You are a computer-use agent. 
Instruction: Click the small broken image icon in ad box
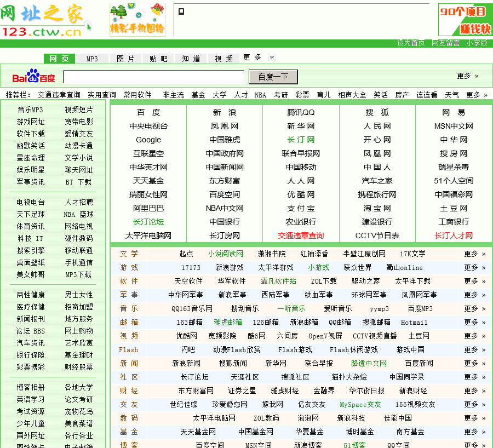181,12
